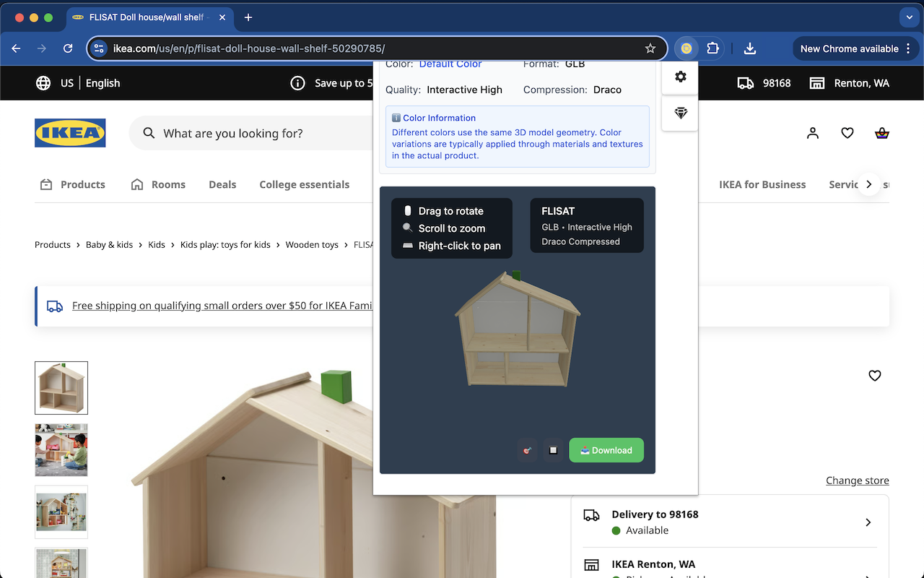
Task: Toggle the viewer background with the square swatch
Action: click(x=553, y=449)
